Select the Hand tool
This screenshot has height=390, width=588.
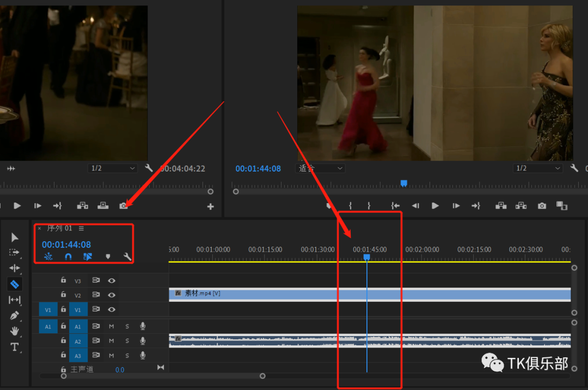15,331
